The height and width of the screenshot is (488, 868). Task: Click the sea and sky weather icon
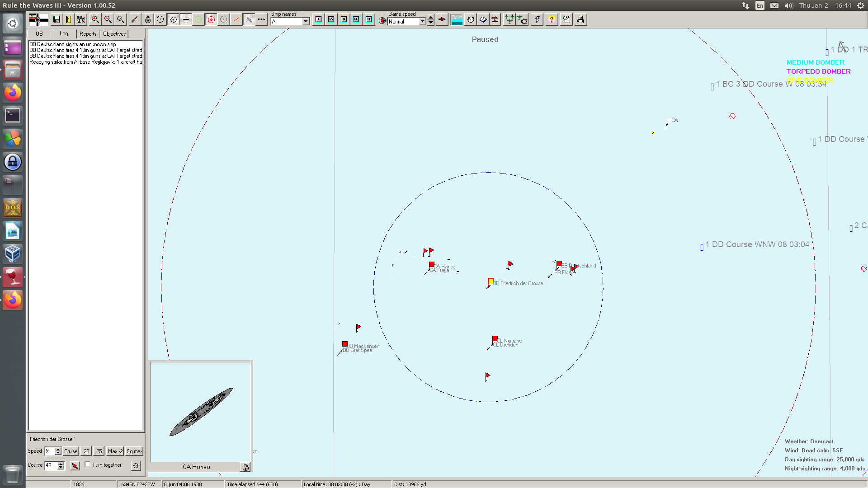point(457,19)
